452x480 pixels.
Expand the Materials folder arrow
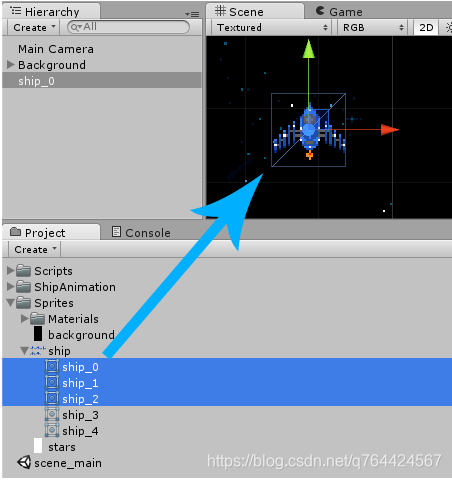[24, 318]
